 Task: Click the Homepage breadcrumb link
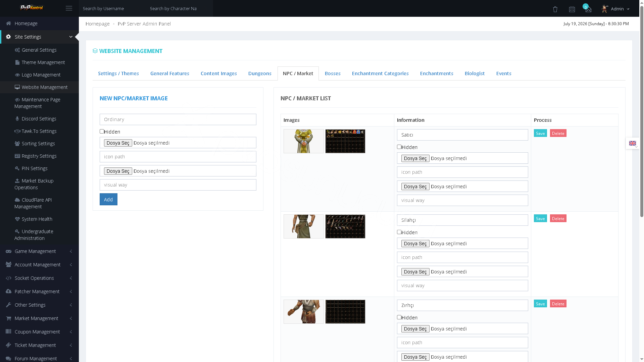point(98,24)
